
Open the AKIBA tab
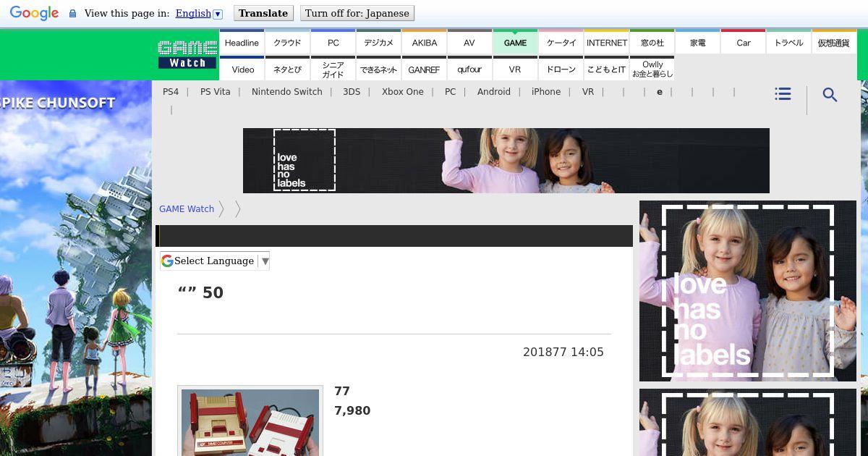(424, 42)
